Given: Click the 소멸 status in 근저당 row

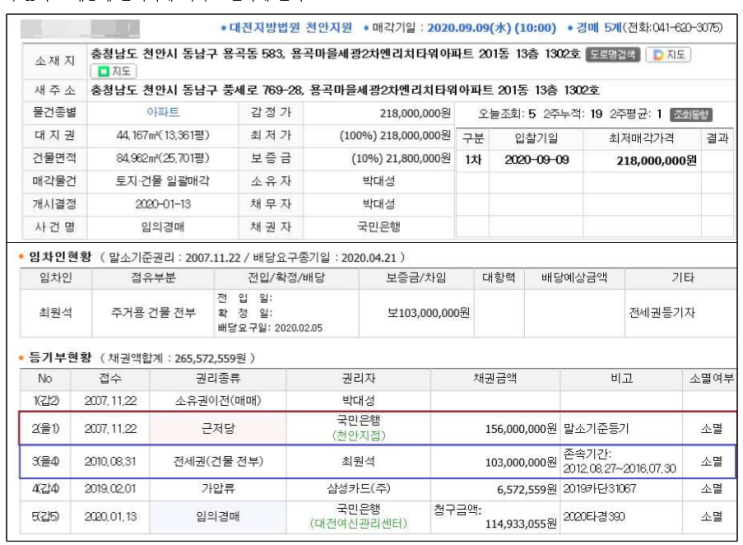Looking at the screenshot, I should [711, 429].
